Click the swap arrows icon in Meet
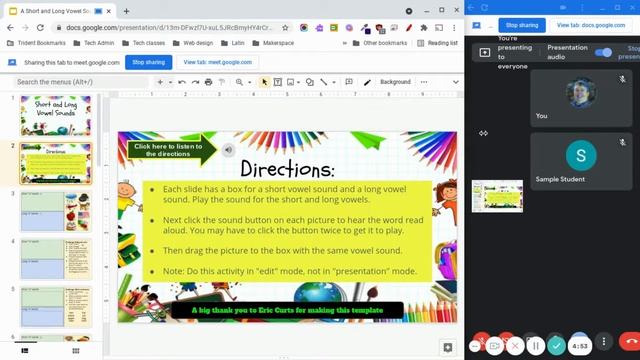This screenshot has height=360, width=640. tap(483, 133)
